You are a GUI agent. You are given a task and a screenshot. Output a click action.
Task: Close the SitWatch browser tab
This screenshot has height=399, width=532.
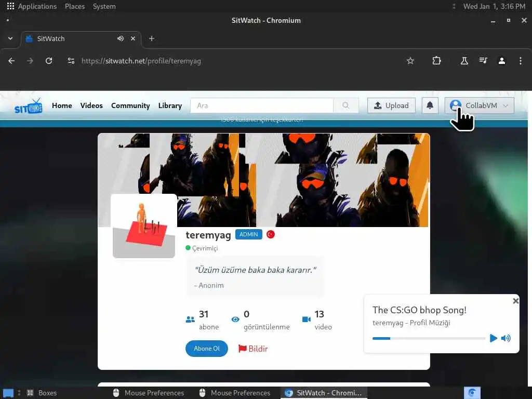pos(133,38)
